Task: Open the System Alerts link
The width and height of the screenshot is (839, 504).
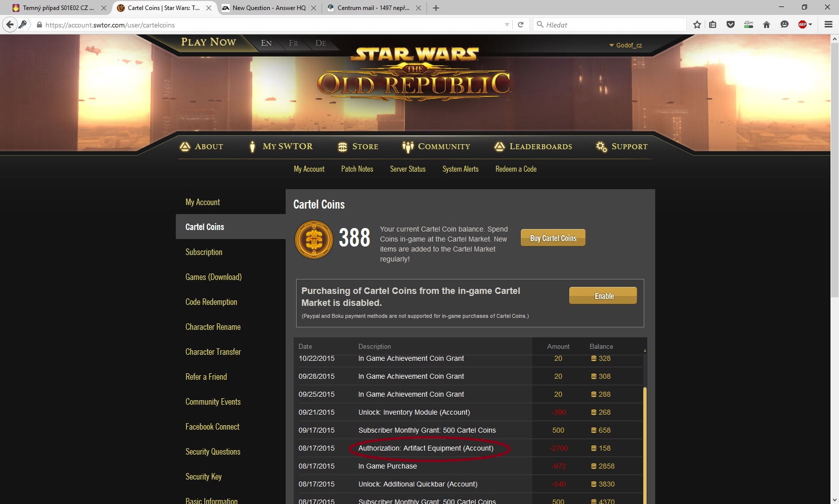Action: click(460, 169)
